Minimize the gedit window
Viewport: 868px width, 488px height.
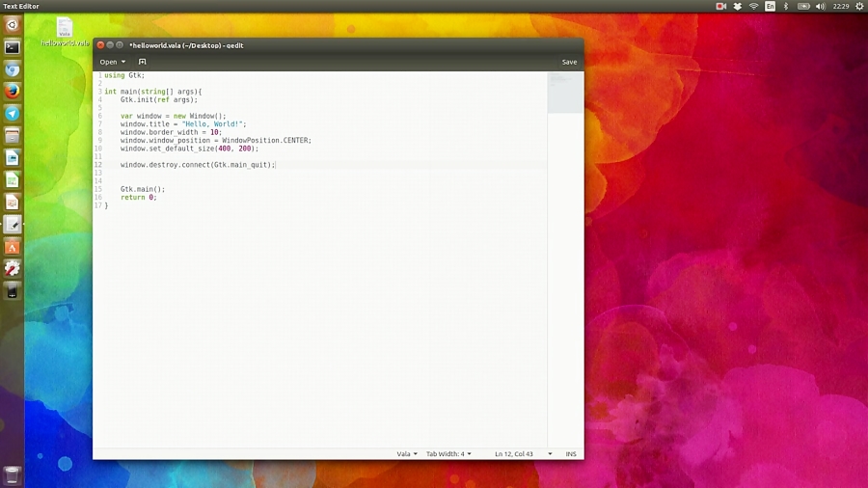coord(110,45)
